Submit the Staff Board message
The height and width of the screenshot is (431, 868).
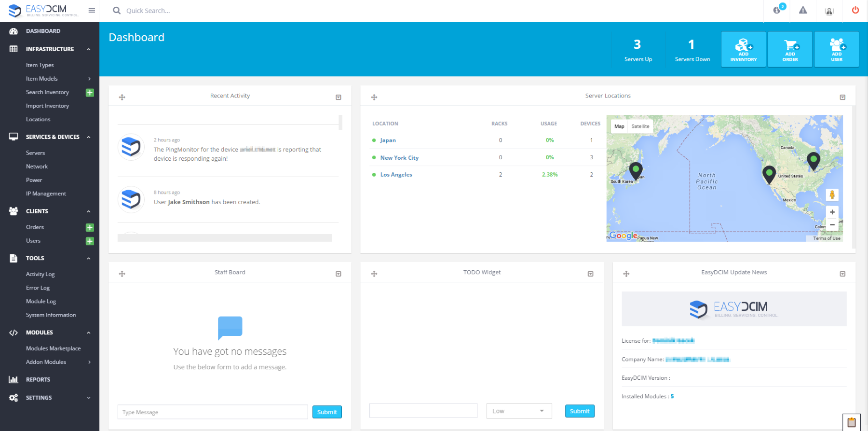327,412
